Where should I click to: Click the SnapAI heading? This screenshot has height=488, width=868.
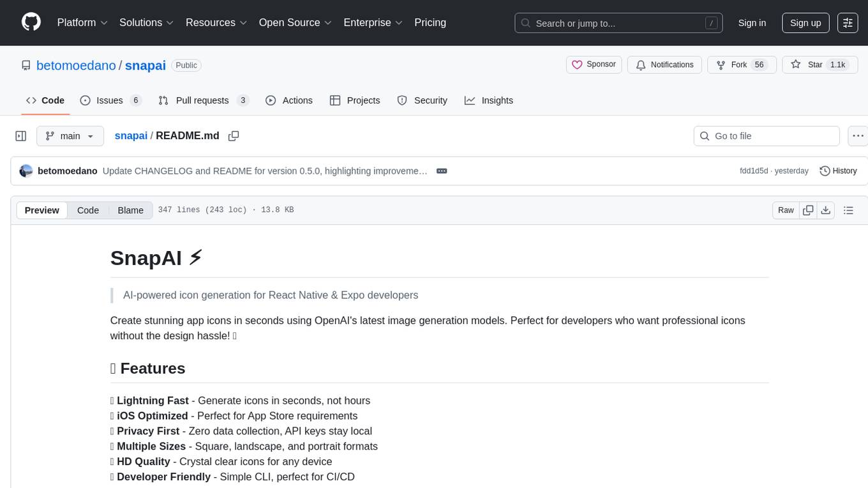156,258
